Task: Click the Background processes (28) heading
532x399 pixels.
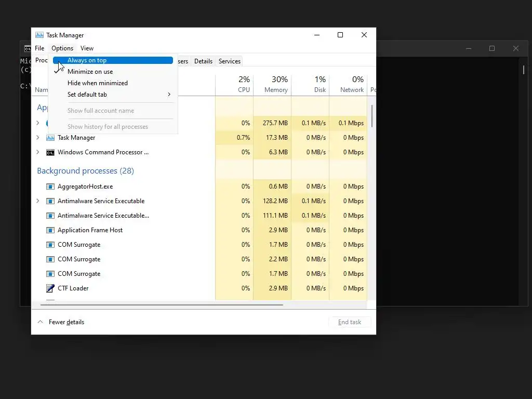Action: [x=86, y=171]
